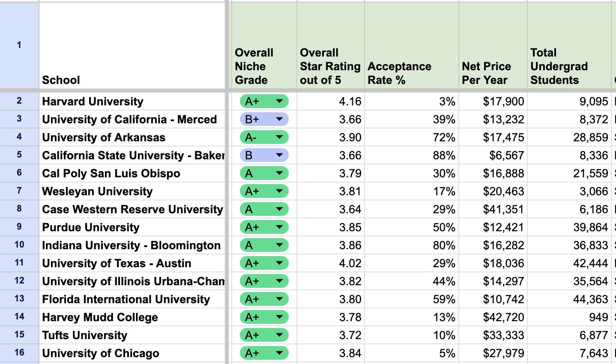Select row 10 header
The width and height of the screenshot is (616, 364).
(19, 245)
